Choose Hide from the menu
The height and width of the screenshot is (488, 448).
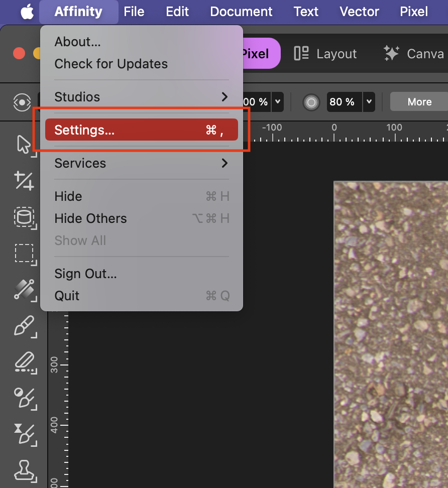142,196
